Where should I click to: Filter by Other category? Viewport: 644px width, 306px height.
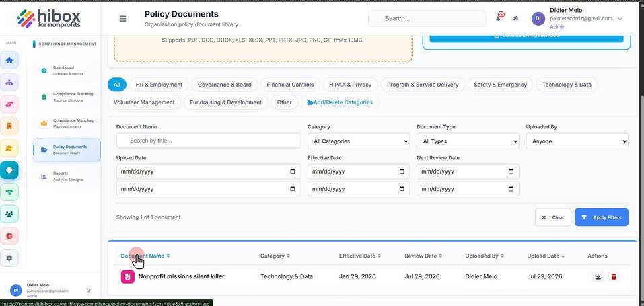click(284, 102)
